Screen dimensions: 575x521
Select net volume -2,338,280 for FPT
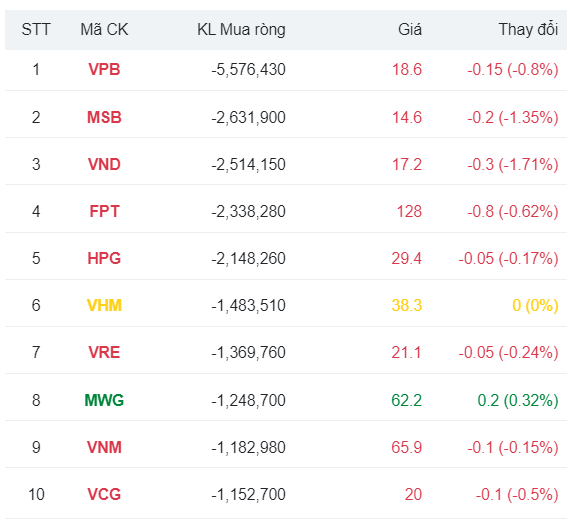click(248, 212)
